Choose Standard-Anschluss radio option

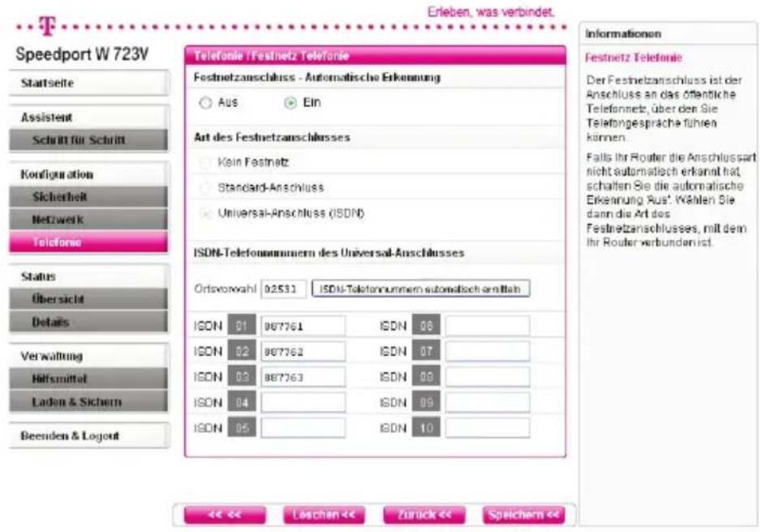[206, 187]
